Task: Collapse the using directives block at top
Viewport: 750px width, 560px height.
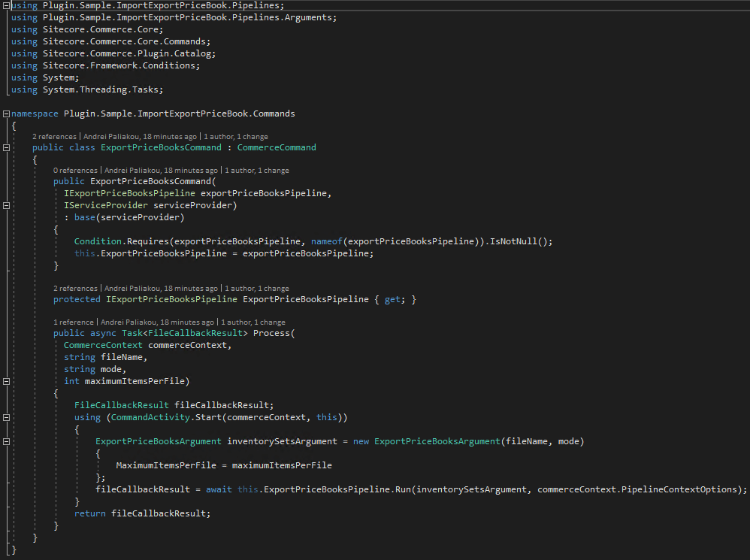Action: 6,6
